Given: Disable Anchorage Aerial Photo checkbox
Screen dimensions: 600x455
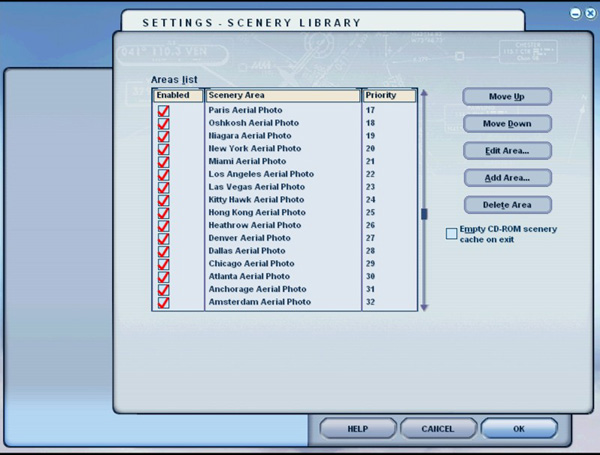Looking at the screenshot, I should [163, 290].
